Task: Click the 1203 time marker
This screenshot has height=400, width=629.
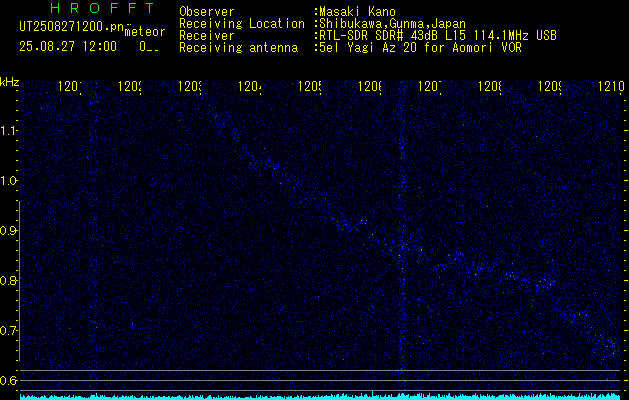Action: 190,86
